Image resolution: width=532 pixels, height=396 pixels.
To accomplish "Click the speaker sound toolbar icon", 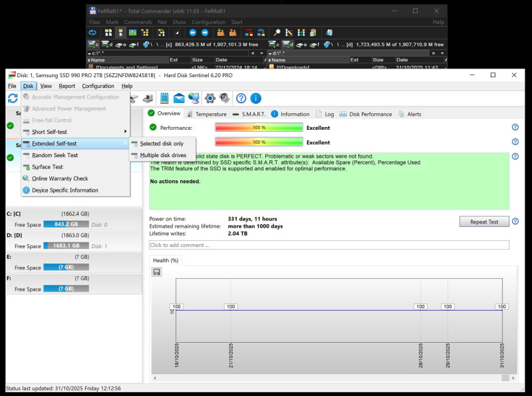I will pos(225,99).
